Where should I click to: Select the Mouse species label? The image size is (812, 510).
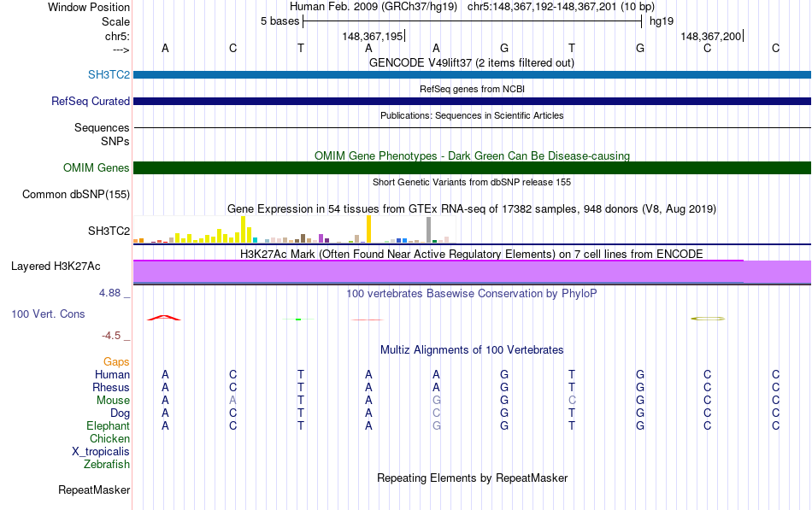pos(113,401)
